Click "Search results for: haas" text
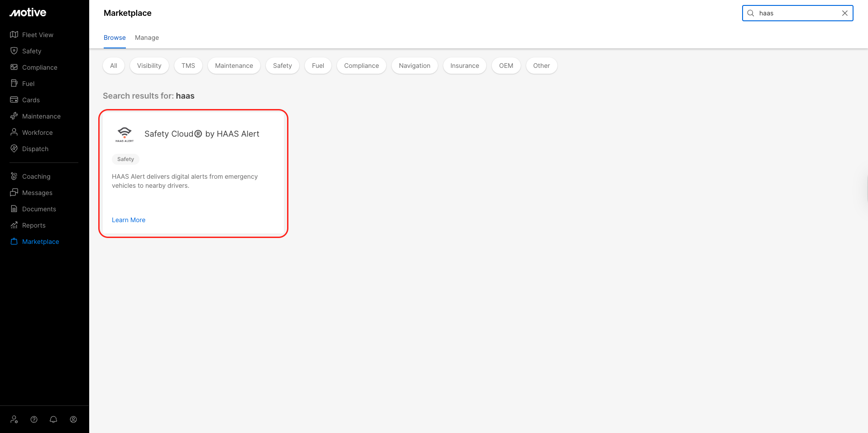The width and height of the screenshot is (868, 433). click(149, 96)
